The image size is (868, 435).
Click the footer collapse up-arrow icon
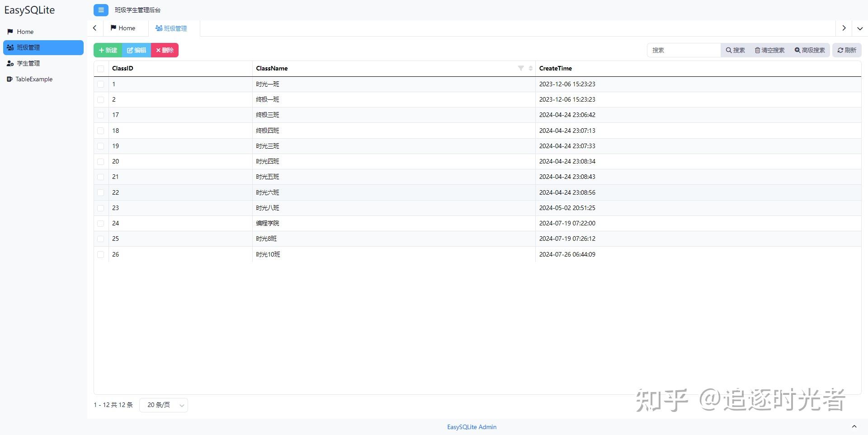(x=854, y=426)
